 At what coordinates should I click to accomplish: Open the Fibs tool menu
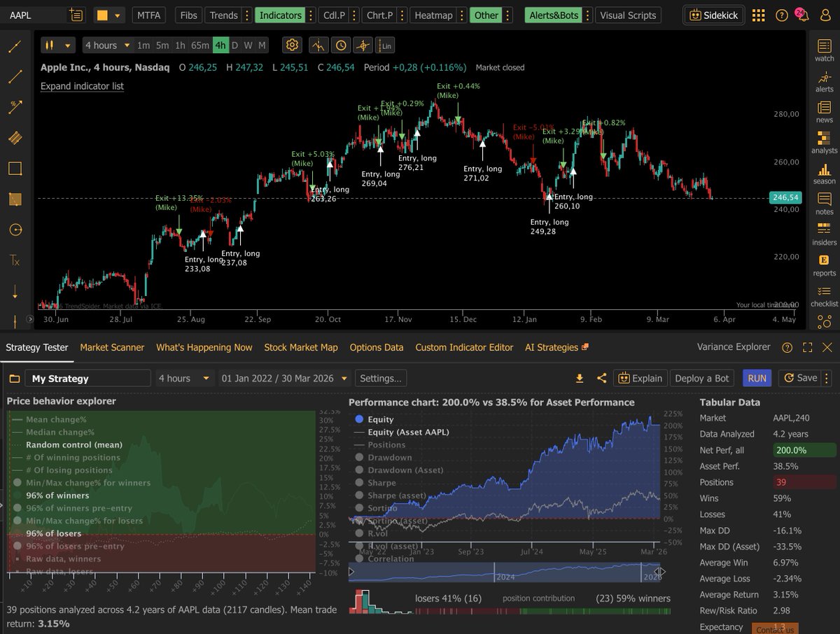coord(188,15)
